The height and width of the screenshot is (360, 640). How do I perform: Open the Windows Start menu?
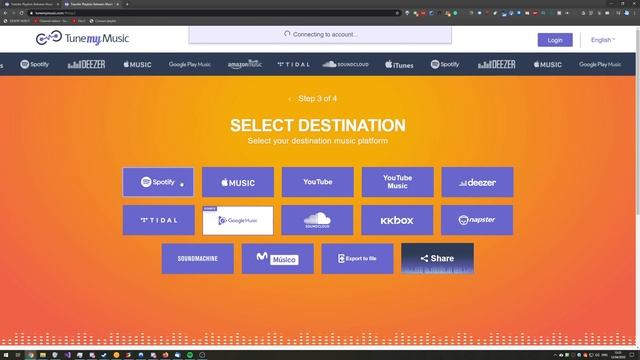tap(6, 355)
